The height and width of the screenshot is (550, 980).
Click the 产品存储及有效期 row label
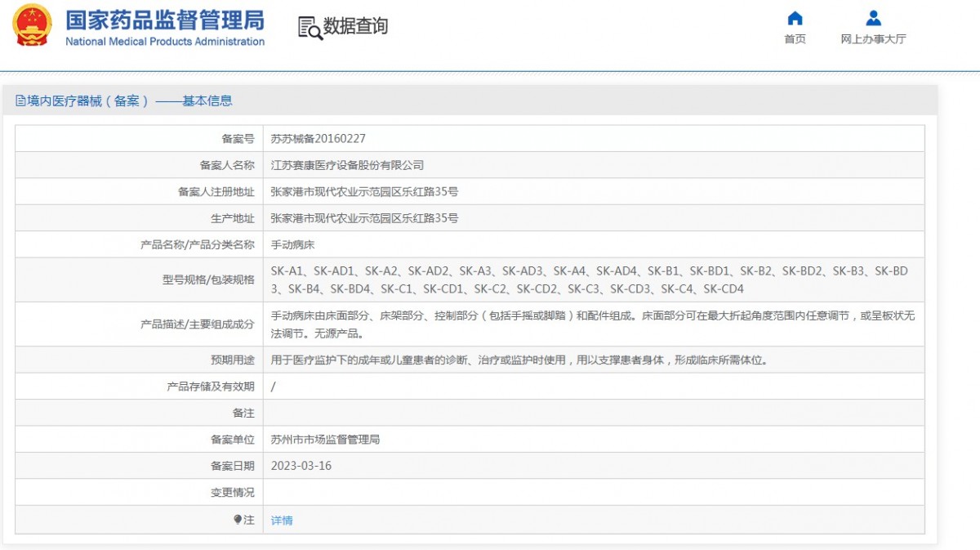211,387
